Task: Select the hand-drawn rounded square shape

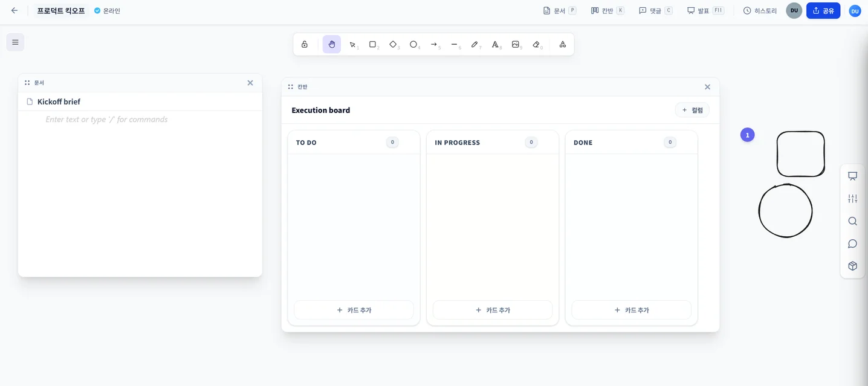Action: 800,154
